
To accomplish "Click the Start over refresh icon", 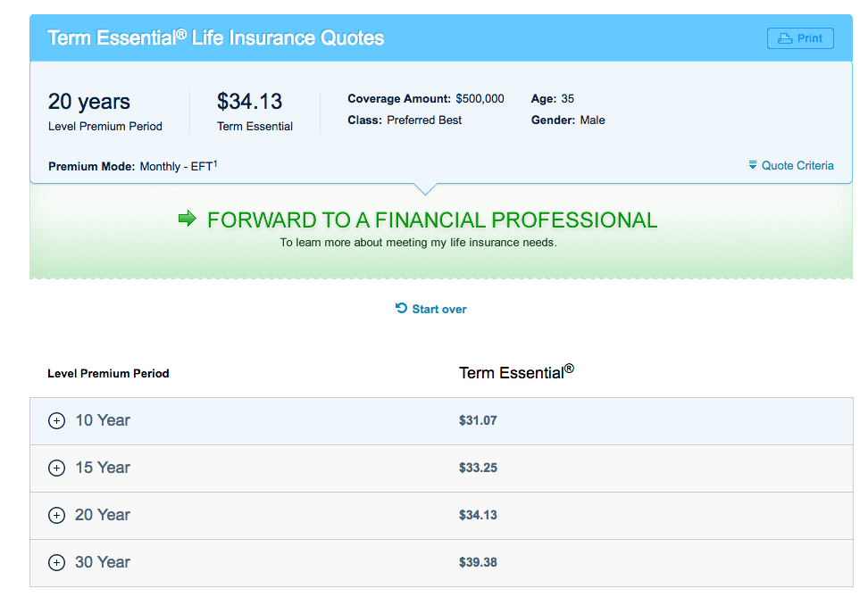I will pos(401,308).
